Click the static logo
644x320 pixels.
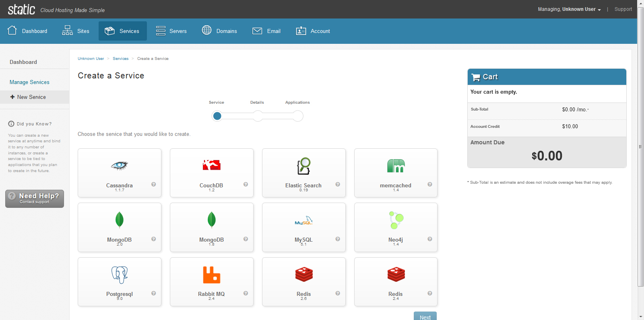pyautogui.click(x=22, y=9)
